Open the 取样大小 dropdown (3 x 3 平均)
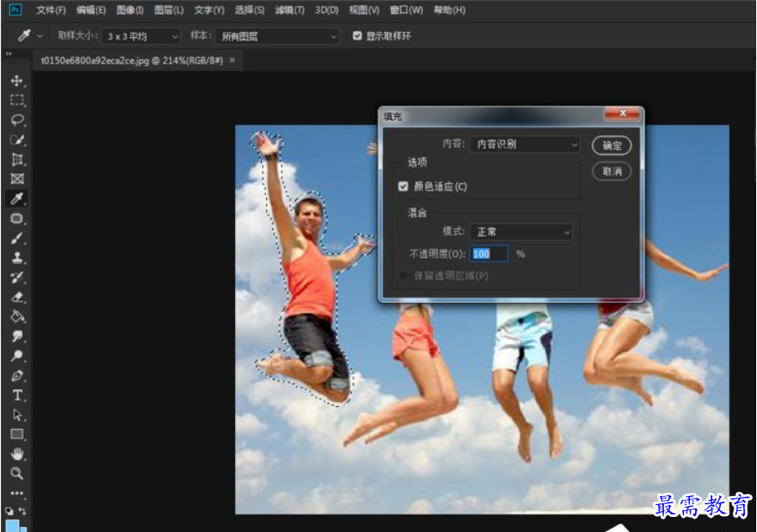Screen dimensions: 757x532 pyautogui.click(x=141, y=36)
